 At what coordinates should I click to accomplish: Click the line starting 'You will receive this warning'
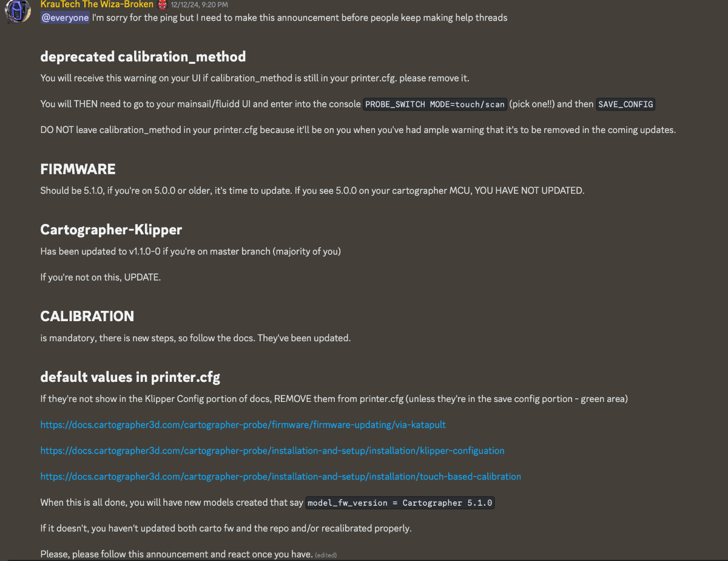coord(255,78)
